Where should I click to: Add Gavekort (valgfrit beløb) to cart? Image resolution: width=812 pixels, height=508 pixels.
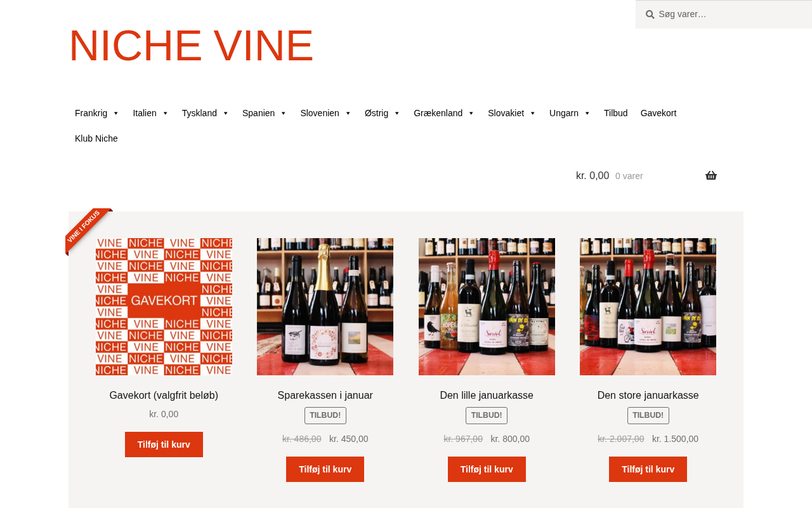164,444
